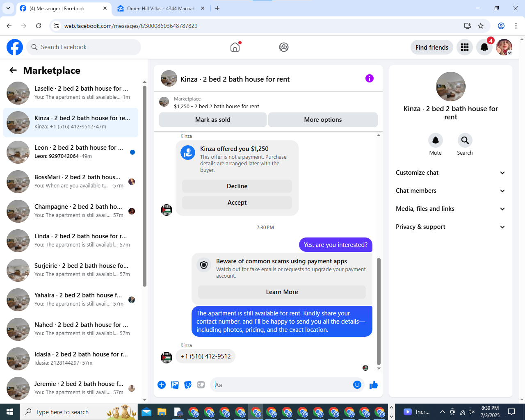Go back from the Marketplace list
Screen dimensions: 525x420
pos(13,70)
